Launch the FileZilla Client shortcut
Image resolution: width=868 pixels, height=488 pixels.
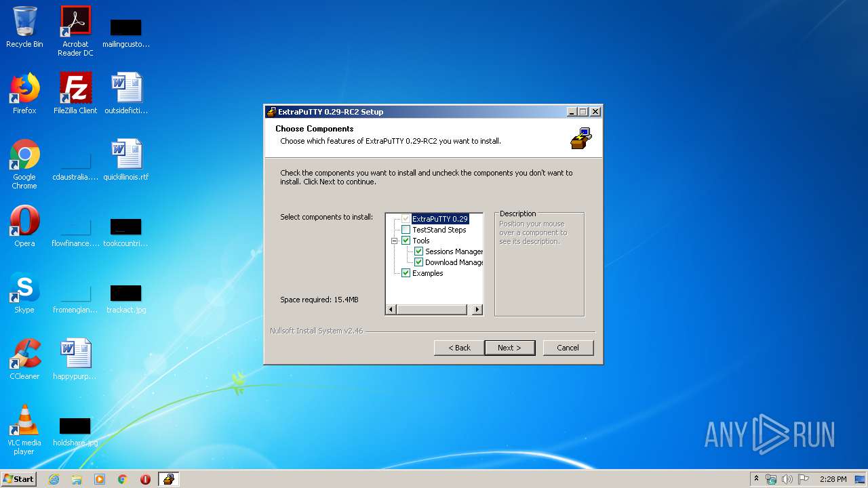click(x=75, y=94)
